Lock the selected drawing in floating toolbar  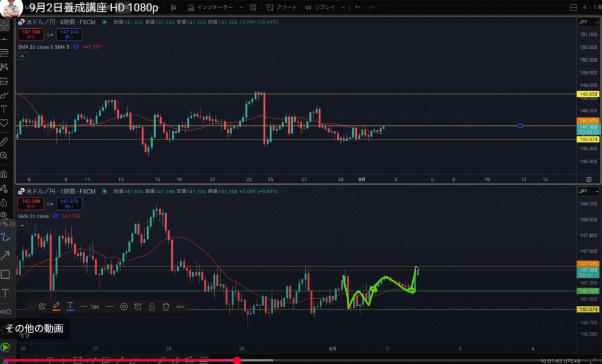click(x=152, y=306)
